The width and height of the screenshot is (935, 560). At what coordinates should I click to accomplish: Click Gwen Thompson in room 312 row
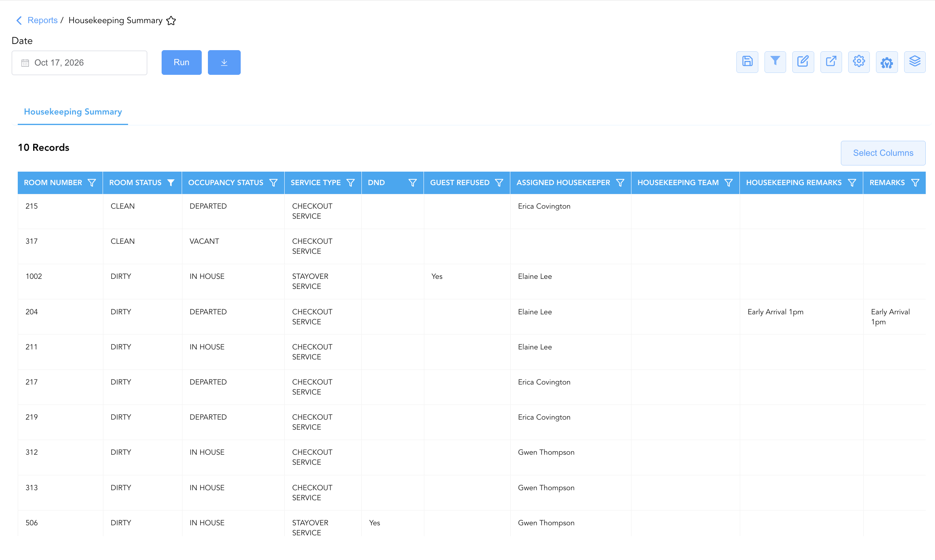(x=546, y=452)
